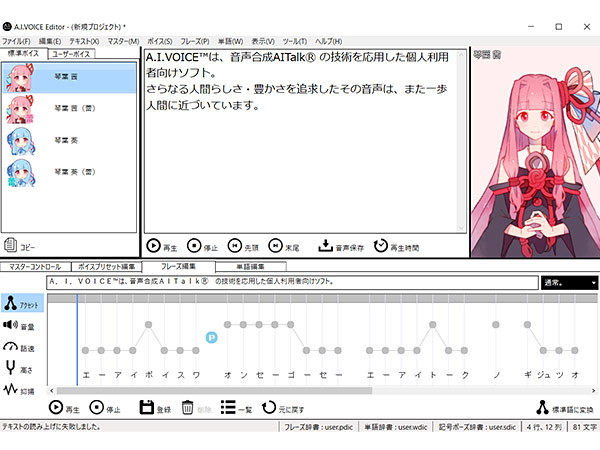Select voice 琴葉 茜（蕾）
This screenshot has height=450, width=600.
click(x=69, y=109)
